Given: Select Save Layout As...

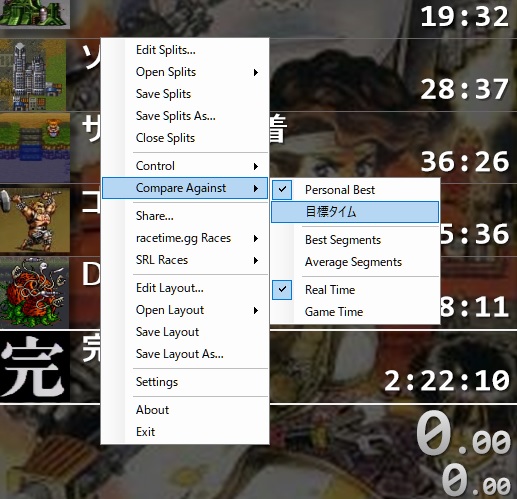Looking at the screenshot, I should [185, 354].
